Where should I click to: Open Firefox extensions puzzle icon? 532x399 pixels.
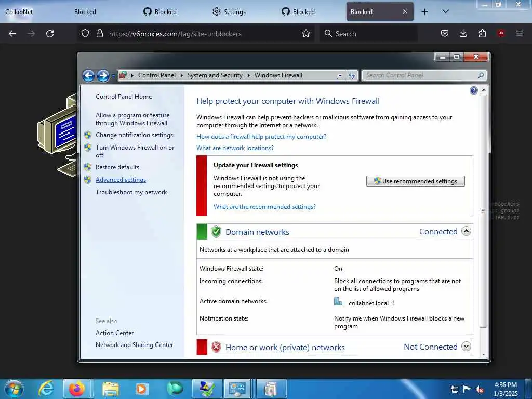point(482,34)
